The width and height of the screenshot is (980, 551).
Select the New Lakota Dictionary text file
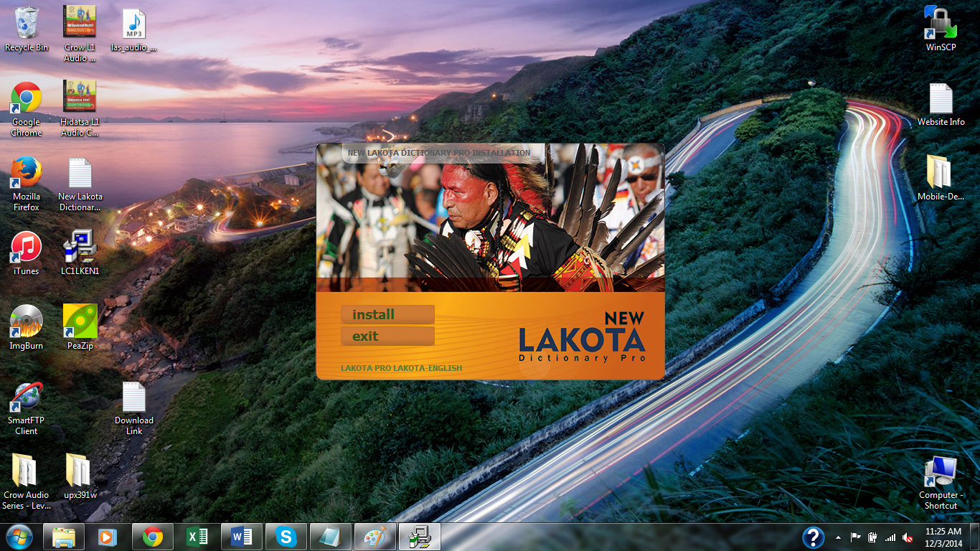click(80, 184)
